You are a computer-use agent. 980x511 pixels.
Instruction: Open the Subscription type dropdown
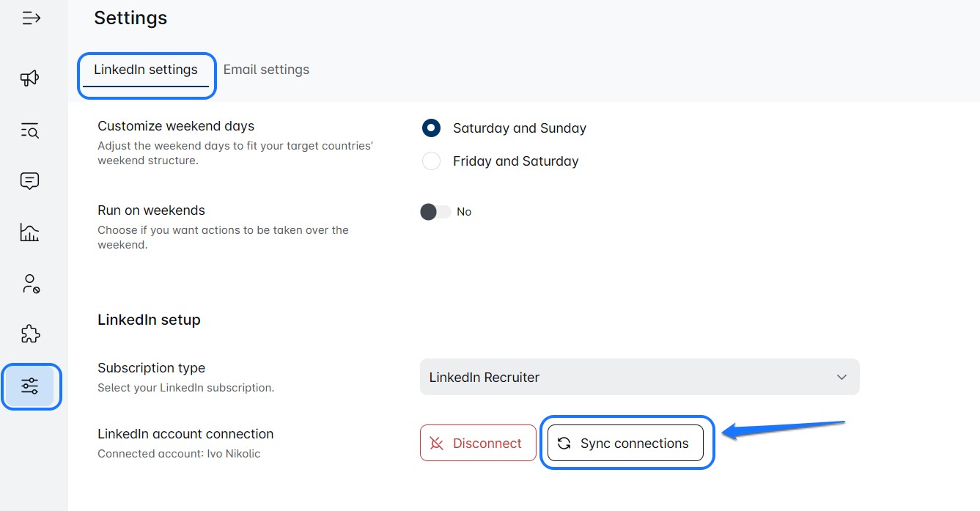(x=639, y=377)
